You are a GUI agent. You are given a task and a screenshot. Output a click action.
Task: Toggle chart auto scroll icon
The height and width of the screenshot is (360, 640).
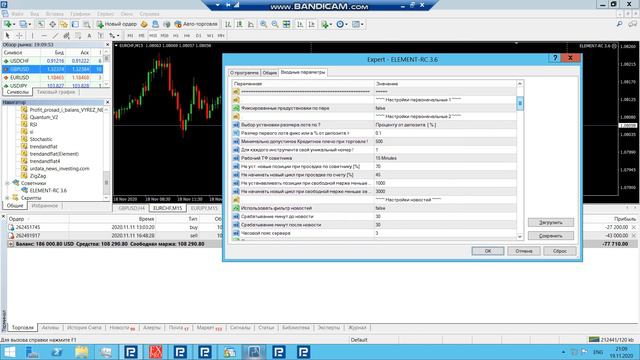tap(300, 24)
